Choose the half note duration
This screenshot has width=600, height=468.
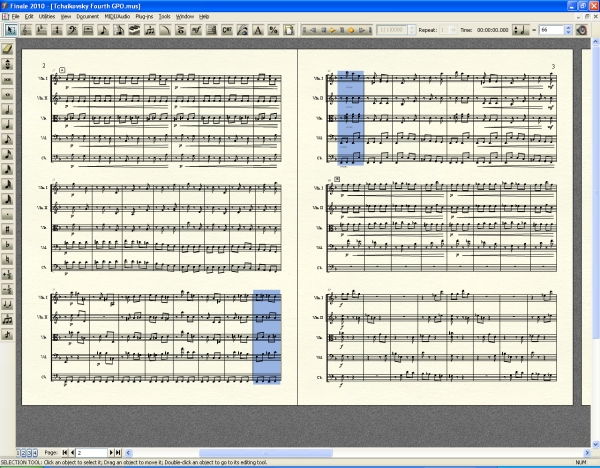[7, 109]
